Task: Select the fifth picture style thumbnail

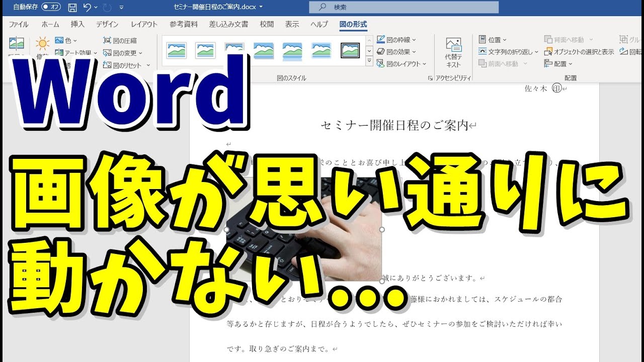Action: pyautogui.click(x=292, y=50)
